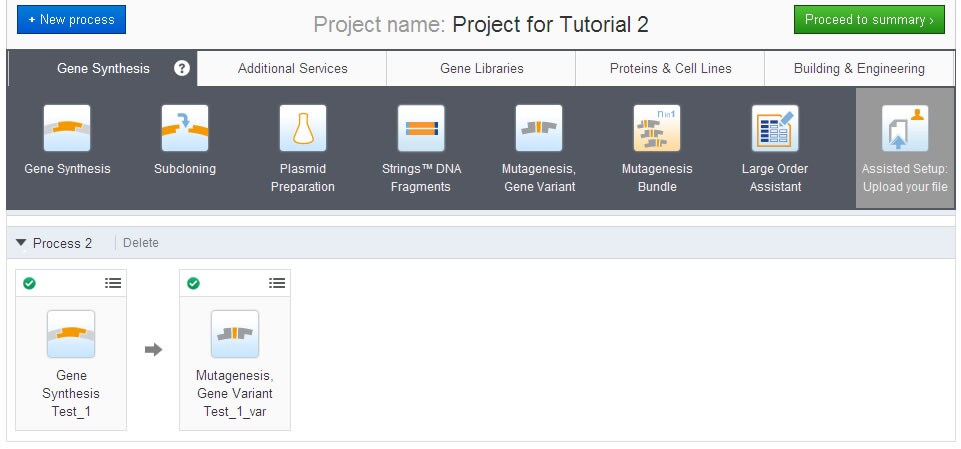Click green status check on Test_1 card

[x=29, y=284]
